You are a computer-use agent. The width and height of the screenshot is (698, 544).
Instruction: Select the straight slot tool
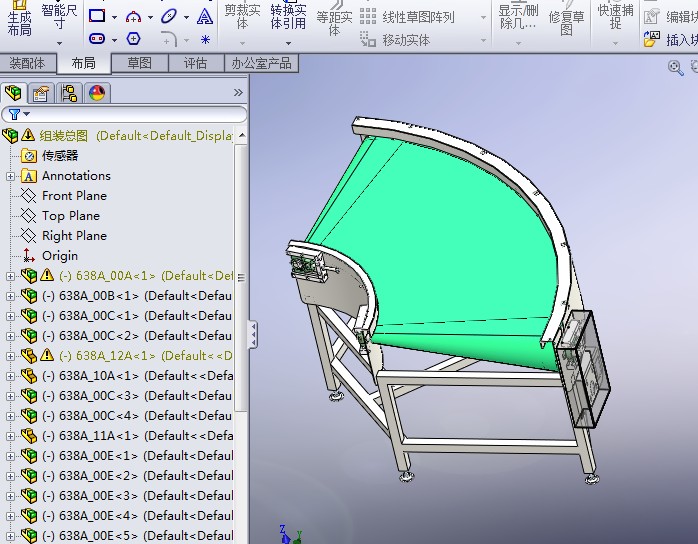[97, 39]
